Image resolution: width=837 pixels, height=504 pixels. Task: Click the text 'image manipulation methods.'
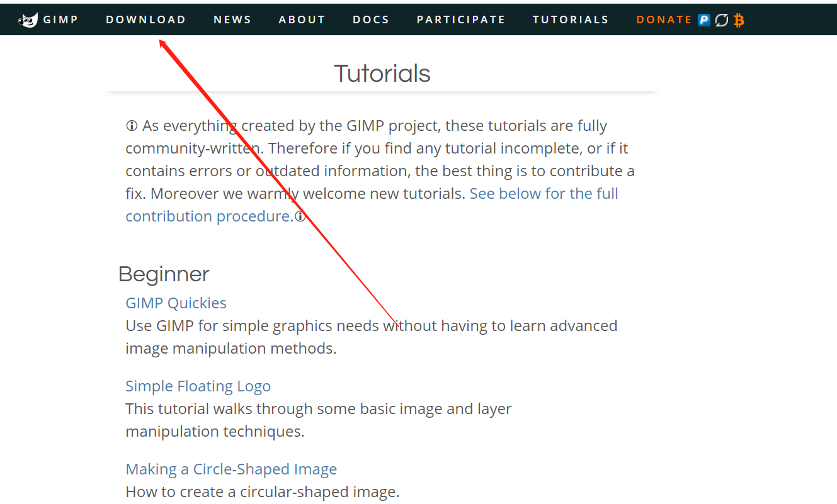click(231, 348)
